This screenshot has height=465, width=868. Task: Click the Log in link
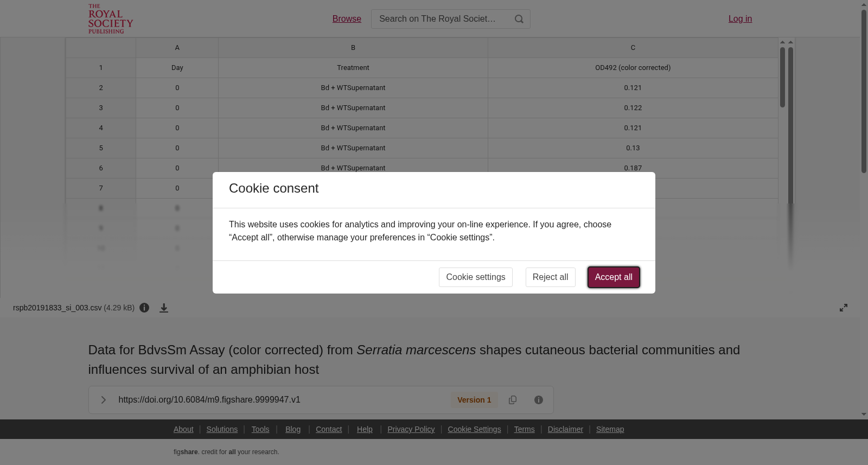tap(740, 19)
